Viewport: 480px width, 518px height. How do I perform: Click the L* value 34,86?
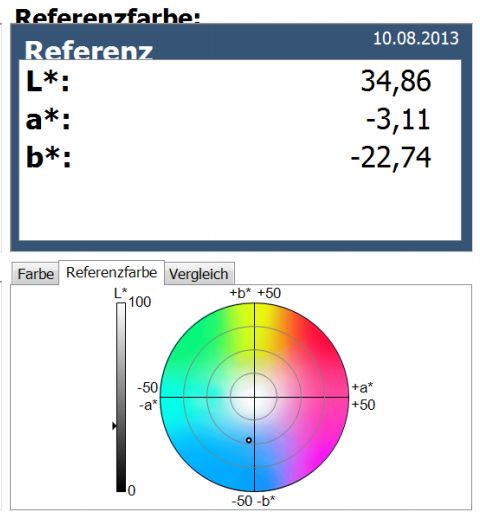(x=396, y=82)
